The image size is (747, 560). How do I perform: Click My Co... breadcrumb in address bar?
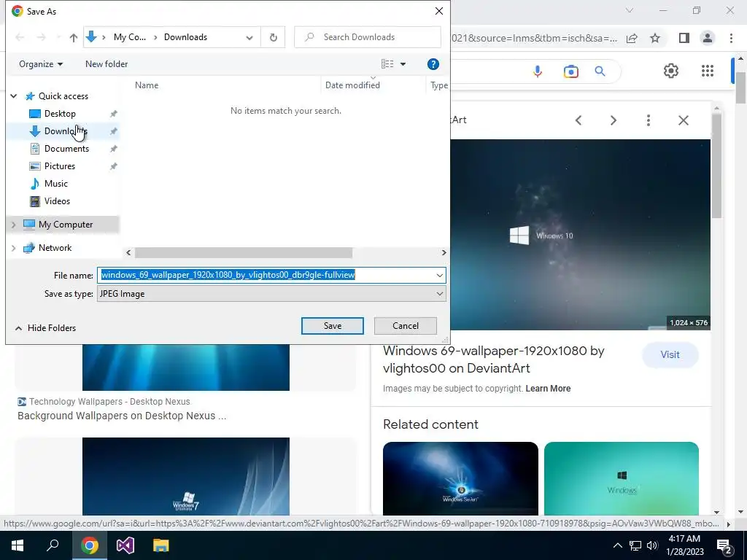(130, 37)
